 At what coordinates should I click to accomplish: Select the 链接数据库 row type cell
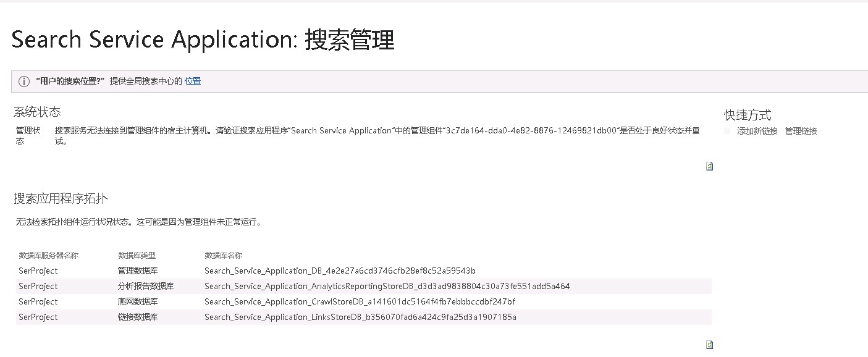138,317
